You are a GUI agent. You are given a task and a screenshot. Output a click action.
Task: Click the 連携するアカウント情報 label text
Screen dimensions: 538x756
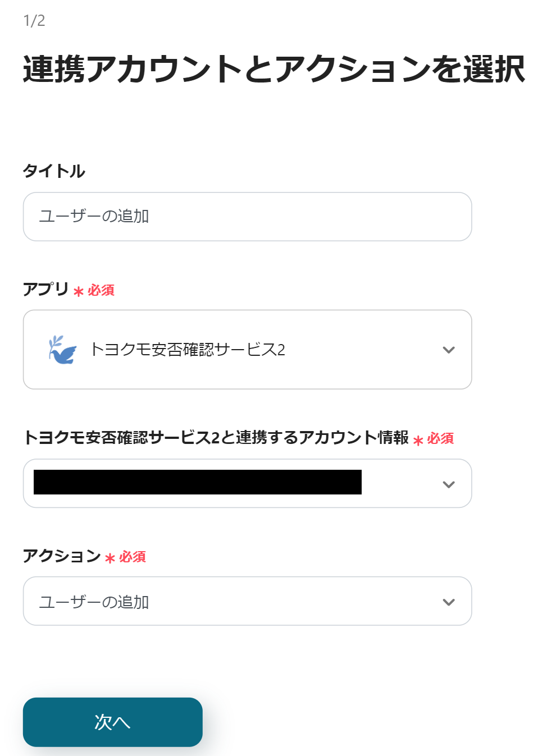[x=216, y=437]
